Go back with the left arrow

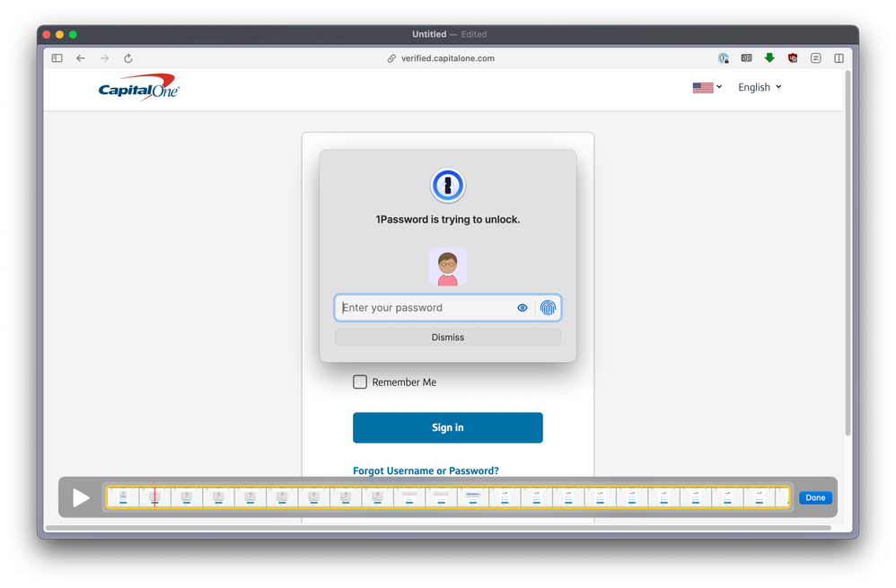(x=81, y=58)
